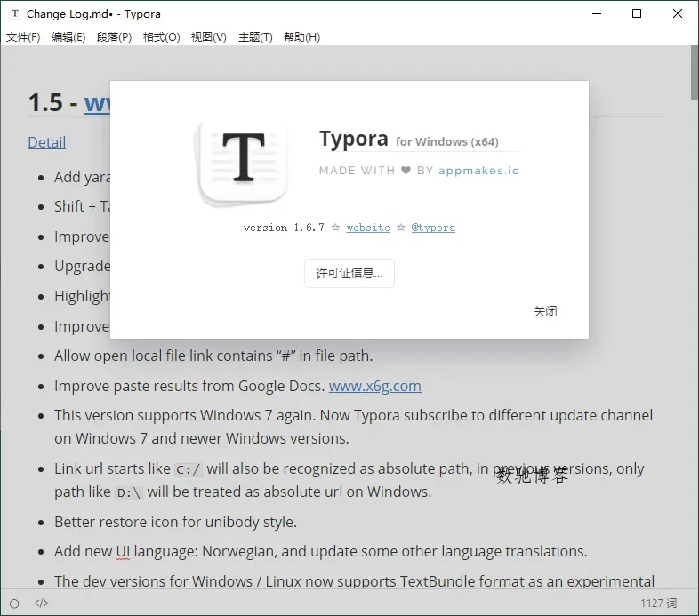Image resolution: width=699 pixels, height=616 pixels.
Task: Click 'This version supports Windows 7 again' text
Action: pyautogui.click(x=185, y=415)
